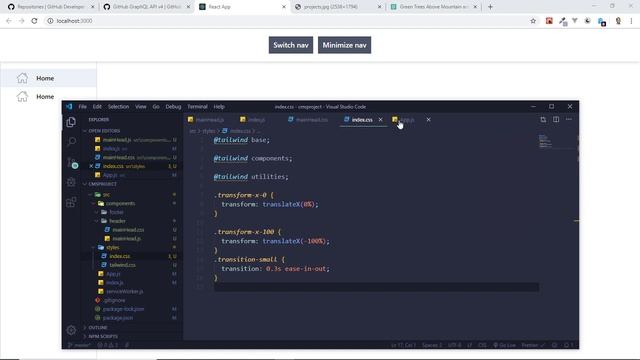Screen dimensions: 640x360
Task: Click the Switch nav button
Action: click(291, 45)
